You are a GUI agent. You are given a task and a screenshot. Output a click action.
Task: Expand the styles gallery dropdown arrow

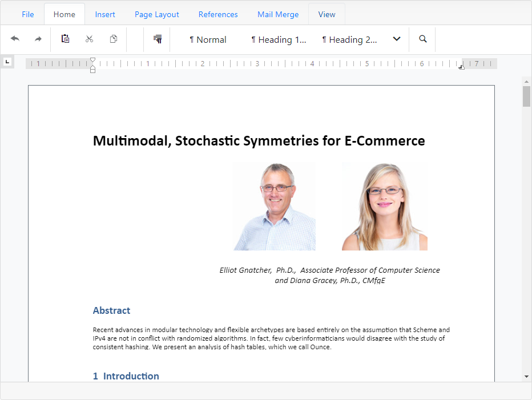point(397,39)
